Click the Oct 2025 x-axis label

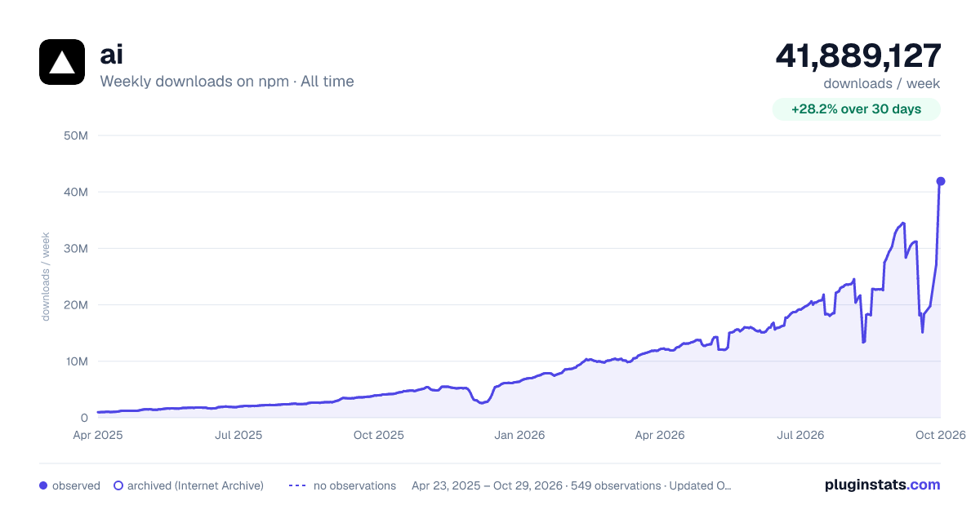point(379,435)
